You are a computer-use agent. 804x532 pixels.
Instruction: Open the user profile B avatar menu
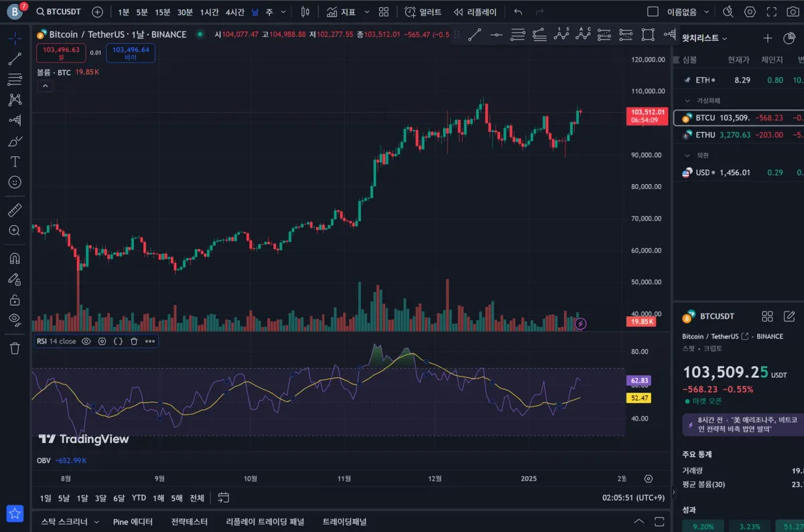pyautogui.click(x=14, y=12)
